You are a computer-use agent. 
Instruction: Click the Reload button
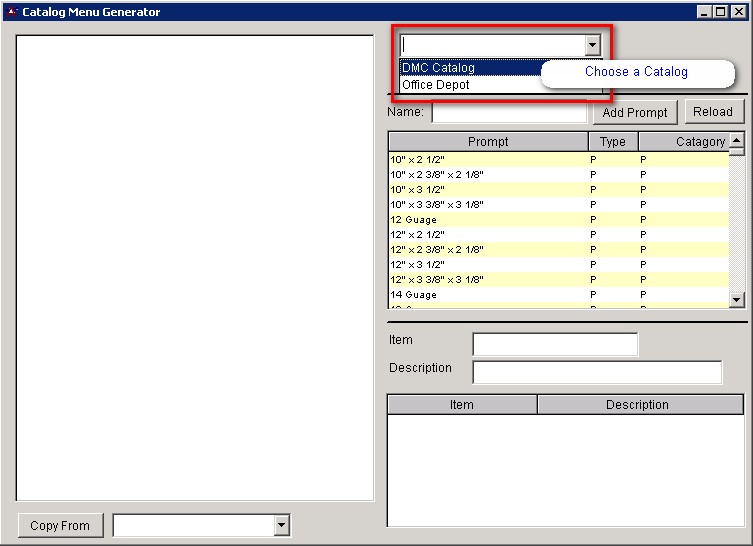pos(713,112)
